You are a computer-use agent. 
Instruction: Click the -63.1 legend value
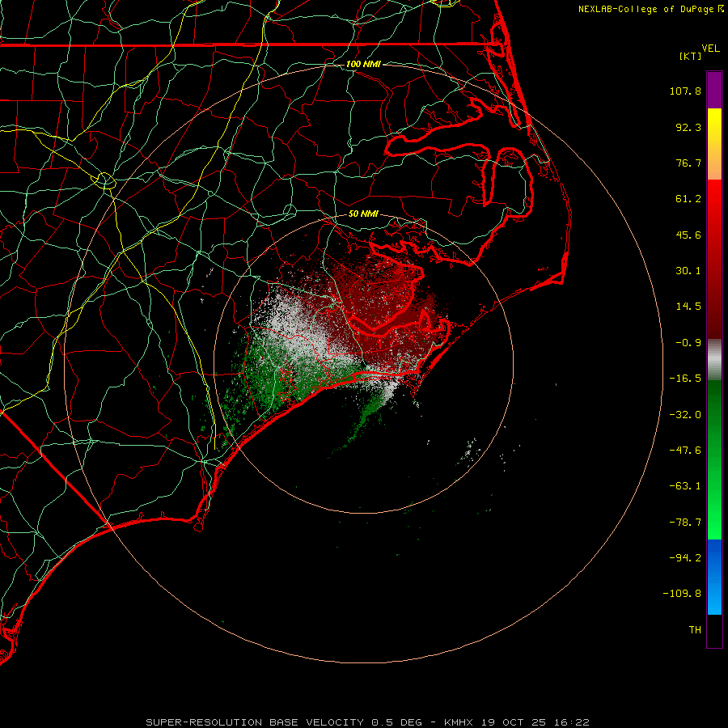click(685, 486)
